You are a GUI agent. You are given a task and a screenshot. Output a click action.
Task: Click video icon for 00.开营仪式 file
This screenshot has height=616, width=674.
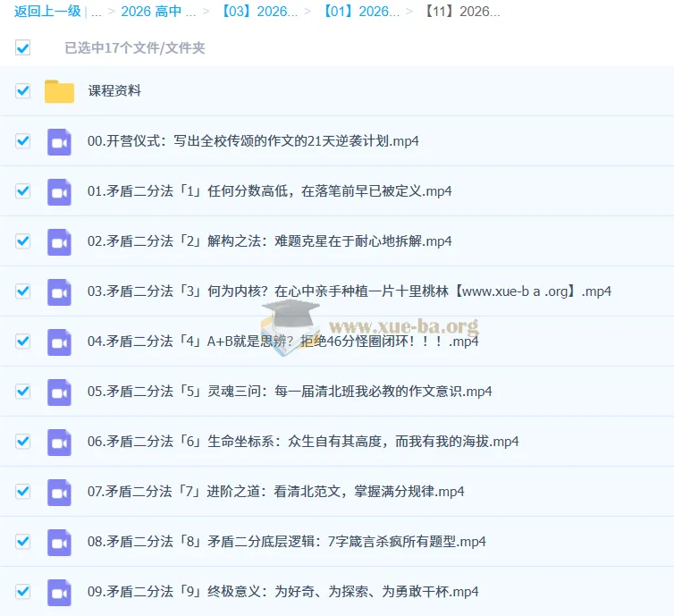(59, 141)
